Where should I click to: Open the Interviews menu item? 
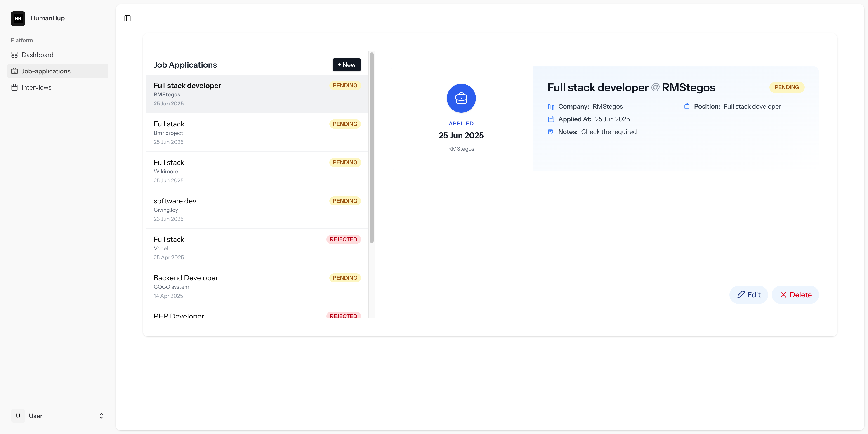[x=58, y=87]
